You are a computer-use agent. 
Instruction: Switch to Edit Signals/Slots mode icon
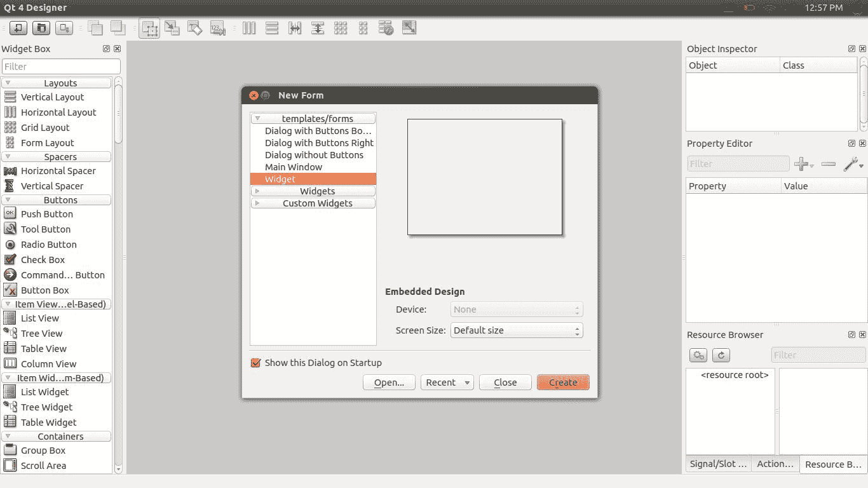click(172, 28)
